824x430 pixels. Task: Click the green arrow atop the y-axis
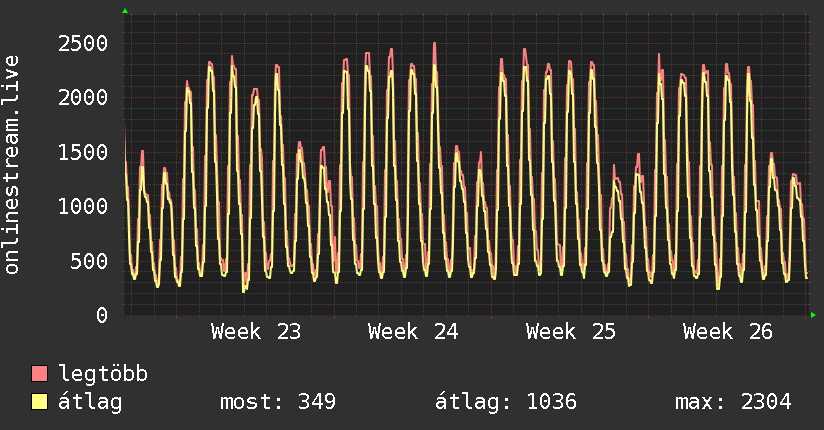pyautogui.click(x=125, y=11)
